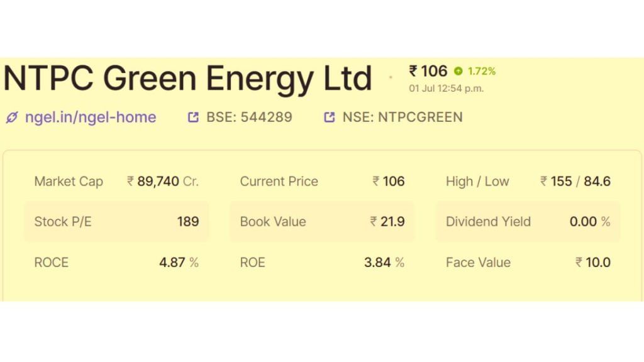Open the ngel.in/ngel-home website link

(91, 118)
